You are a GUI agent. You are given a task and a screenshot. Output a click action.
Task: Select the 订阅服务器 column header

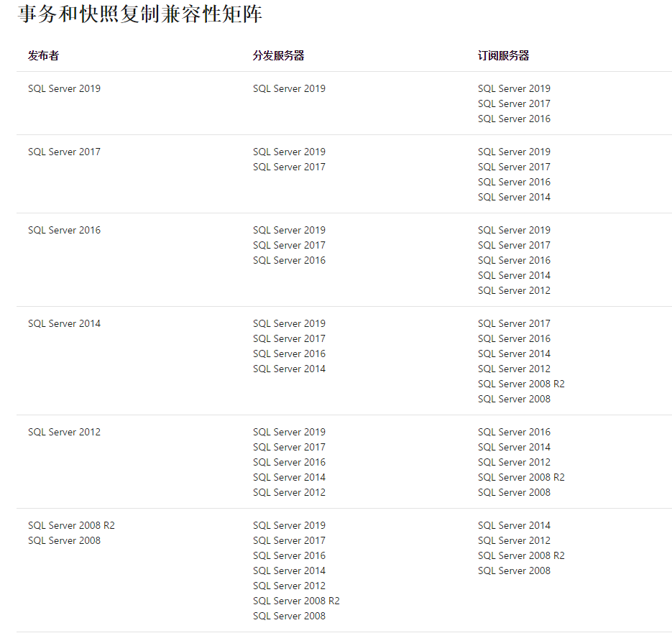[504, 56]
